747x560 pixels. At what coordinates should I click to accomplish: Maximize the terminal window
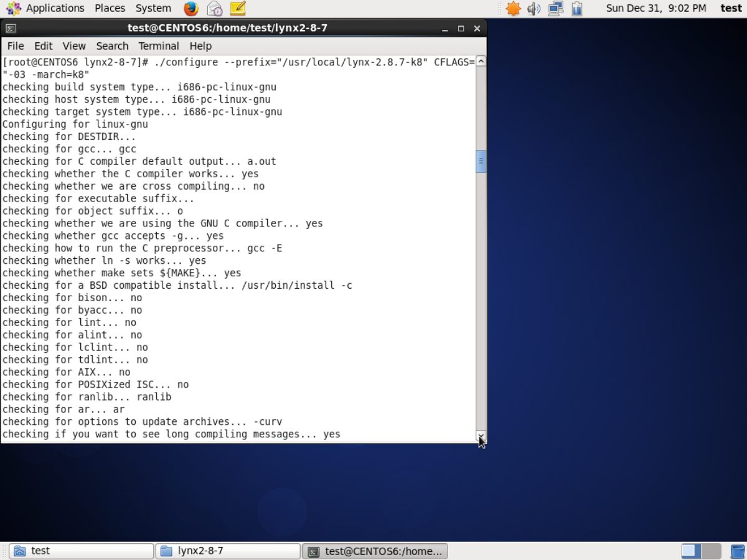461,29
